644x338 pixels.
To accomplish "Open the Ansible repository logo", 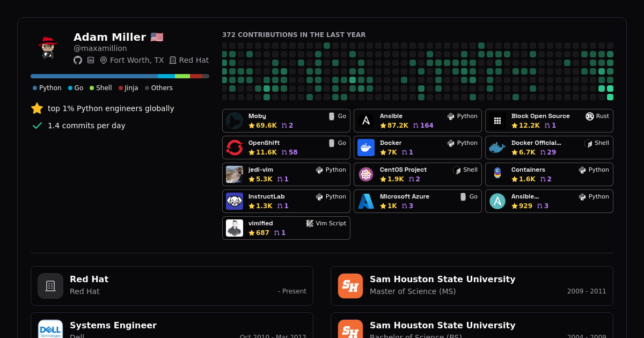I will click(x=366, y=121).
